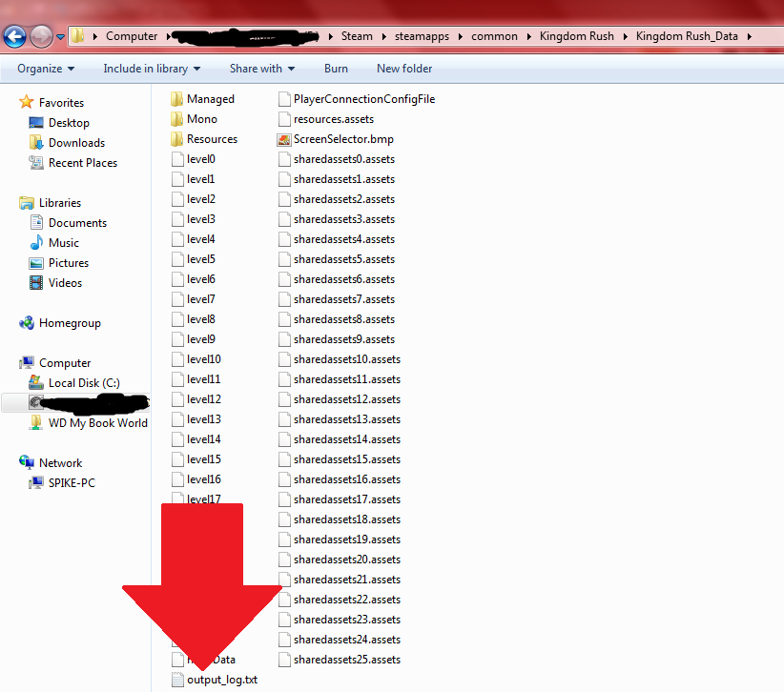Select Desktop in Favorites
This screenshot has width=784, height=692.
pyautogui.click(x=69, y=122)
